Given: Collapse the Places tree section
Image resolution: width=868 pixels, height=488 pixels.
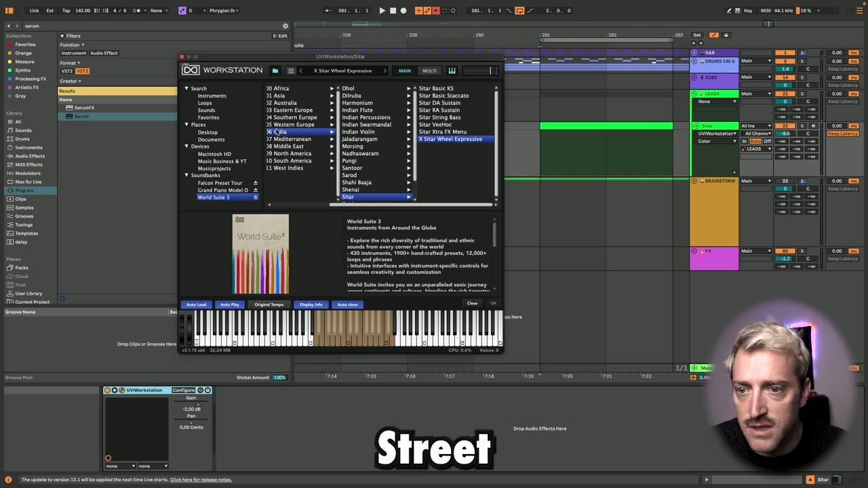Looking at the screenshot, I should click(x=186, y=125).
